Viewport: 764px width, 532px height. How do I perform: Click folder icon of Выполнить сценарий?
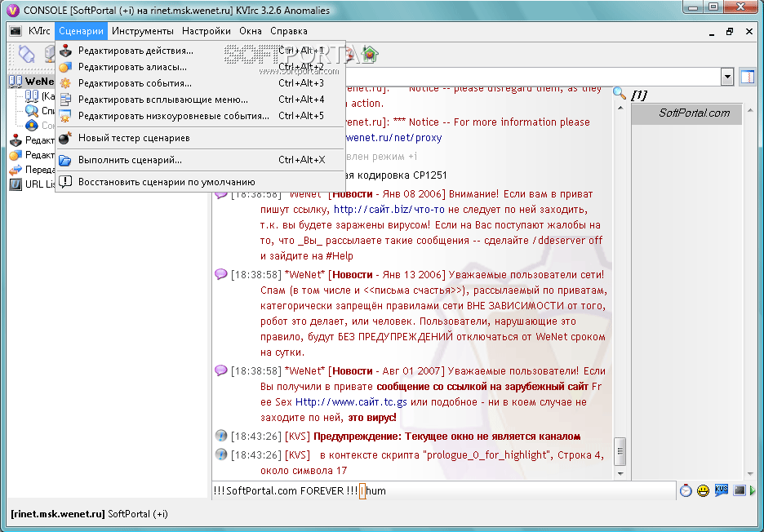coord(65,160)
